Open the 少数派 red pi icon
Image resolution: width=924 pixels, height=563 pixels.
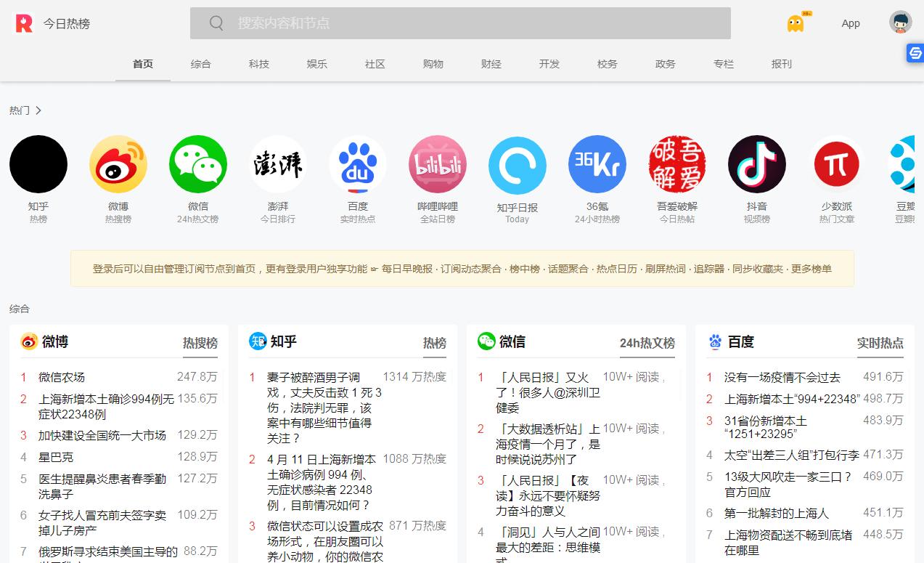(837, 164)
